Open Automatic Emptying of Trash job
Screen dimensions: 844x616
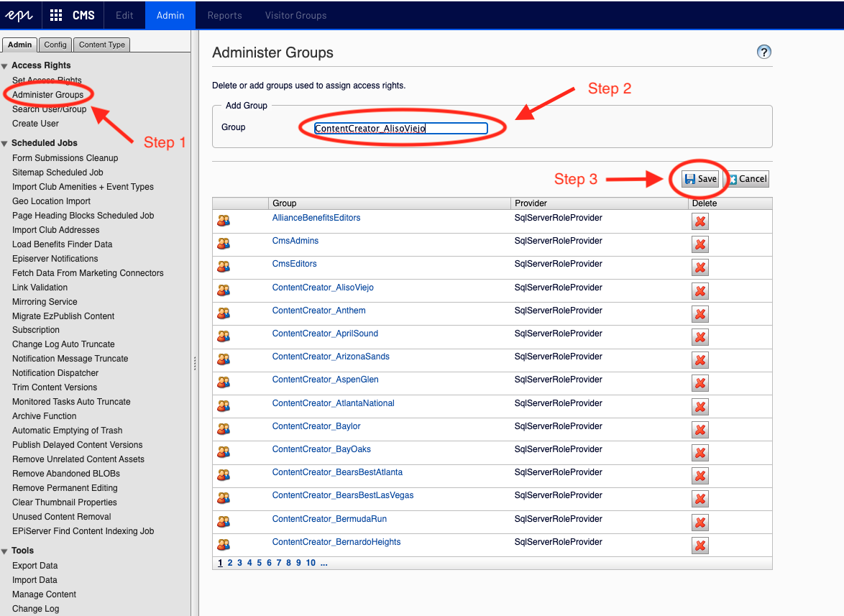pyautogui.click(x=68, y=431)
